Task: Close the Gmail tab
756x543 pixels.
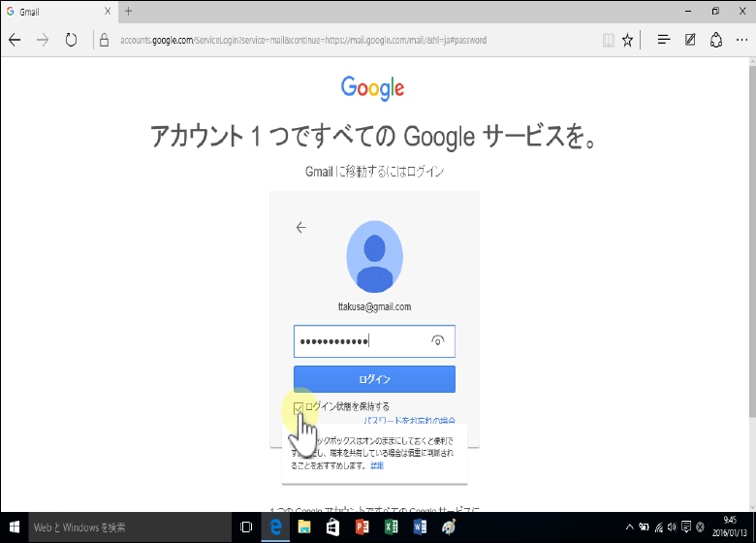Action: pyautogui.click(x=108, y=11)
